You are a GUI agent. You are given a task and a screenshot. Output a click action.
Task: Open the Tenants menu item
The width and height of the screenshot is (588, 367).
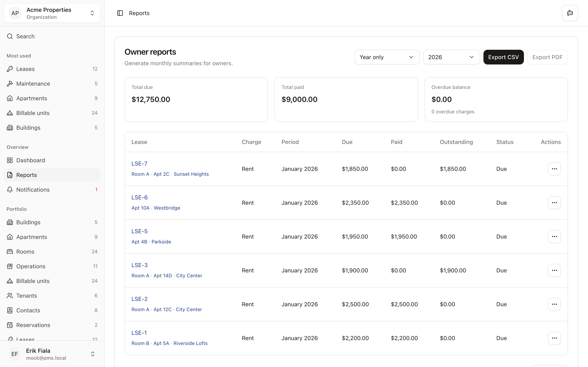pos(27,296)
